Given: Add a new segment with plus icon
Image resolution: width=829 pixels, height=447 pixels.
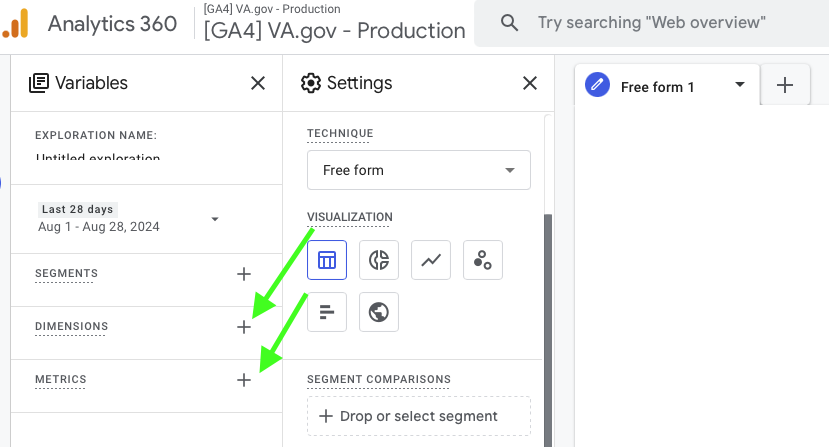Looking at the screenshot, I should (243, 274).
